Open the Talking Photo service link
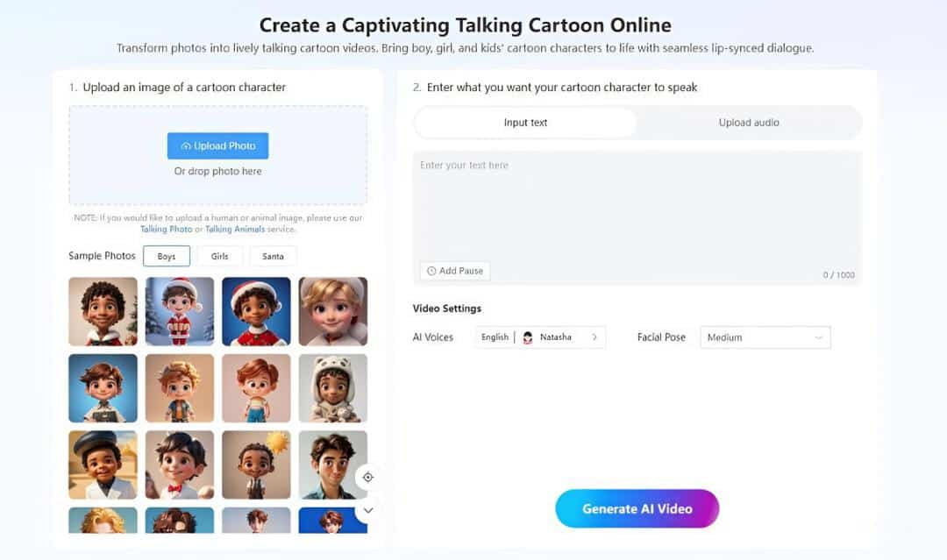 pyautogui.click(x=167, y=230)
